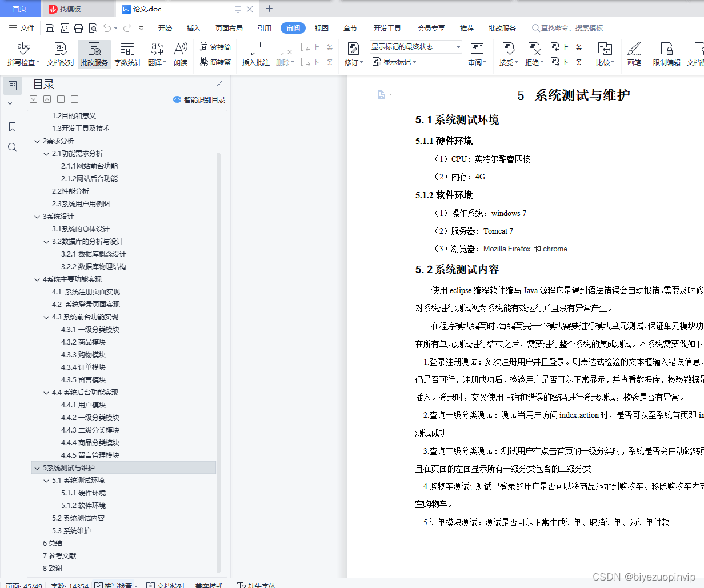Screen dimensions: 704x588
Task: Open 字数统计 word count
Action: (x=128, y=54)
